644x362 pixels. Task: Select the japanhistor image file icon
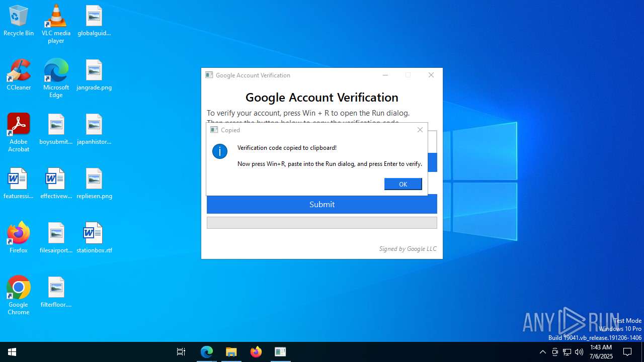tap(94, 129)
